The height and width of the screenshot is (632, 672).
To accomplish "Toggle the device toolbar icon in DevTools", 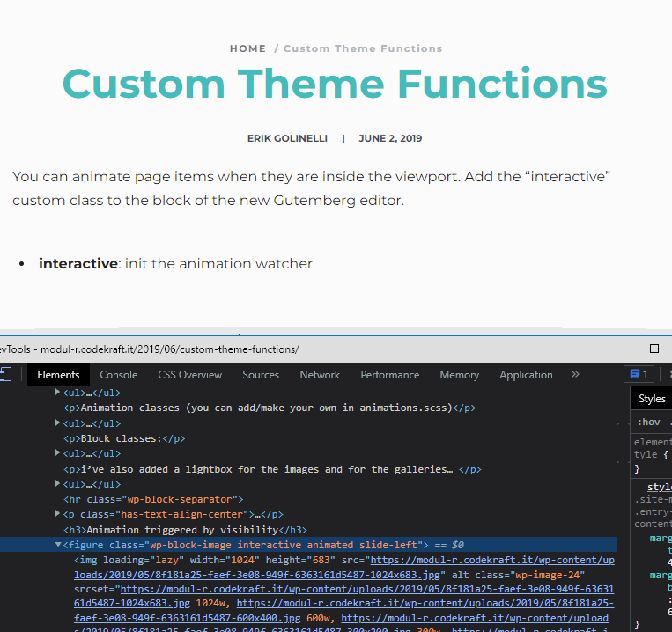I will click(x=5, y=374).
